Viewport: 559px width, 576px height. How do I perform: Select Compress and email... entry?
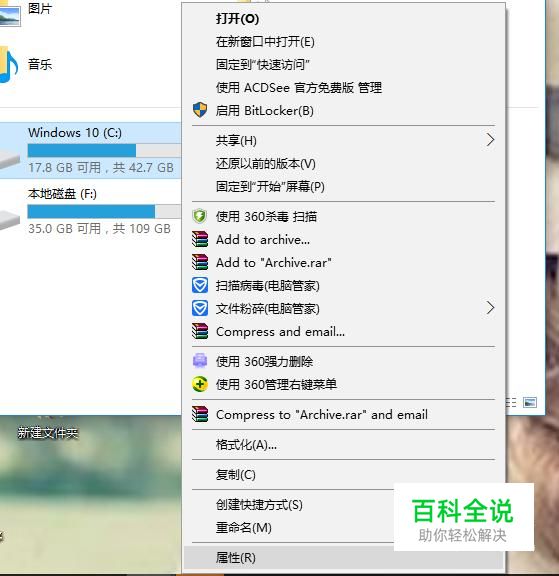click(x=344, y=331)
